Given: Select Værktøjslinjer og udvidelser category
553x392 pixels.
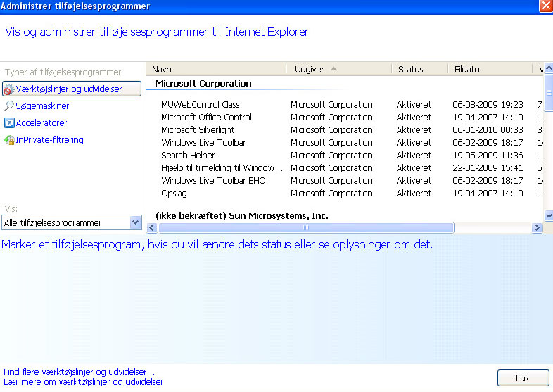Looking at the screenshot, I should click(x=72, y=89).
